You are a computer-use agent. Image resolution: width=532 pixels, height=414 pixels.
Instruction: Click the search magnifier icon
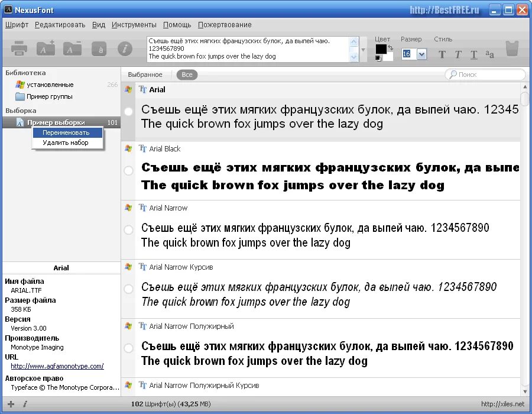[453, 75]
